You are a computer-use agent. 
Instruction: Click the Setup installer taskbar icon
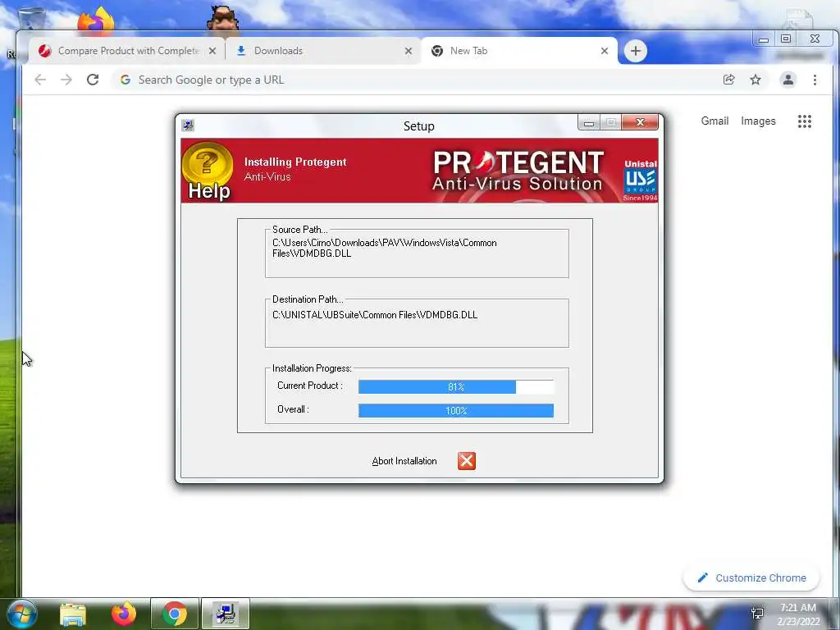pyautogui.click(x=226, y=614)
